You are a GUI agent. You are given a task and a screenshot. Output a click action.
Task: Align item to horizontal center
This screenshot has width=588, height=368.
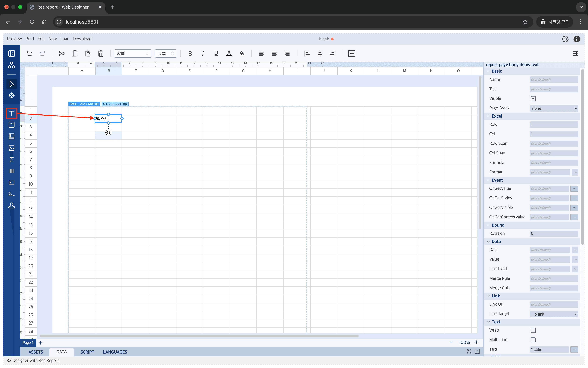pos(320,53)
